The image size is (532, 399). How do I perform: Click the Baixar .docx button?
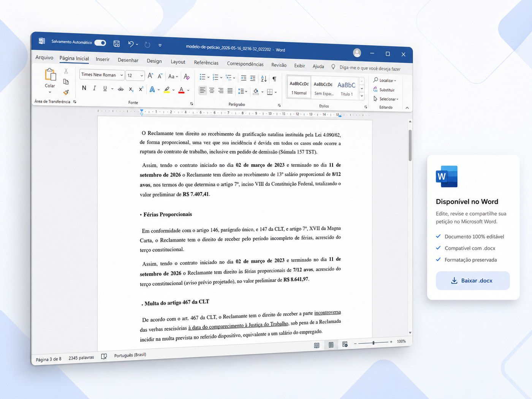[473, 280]
